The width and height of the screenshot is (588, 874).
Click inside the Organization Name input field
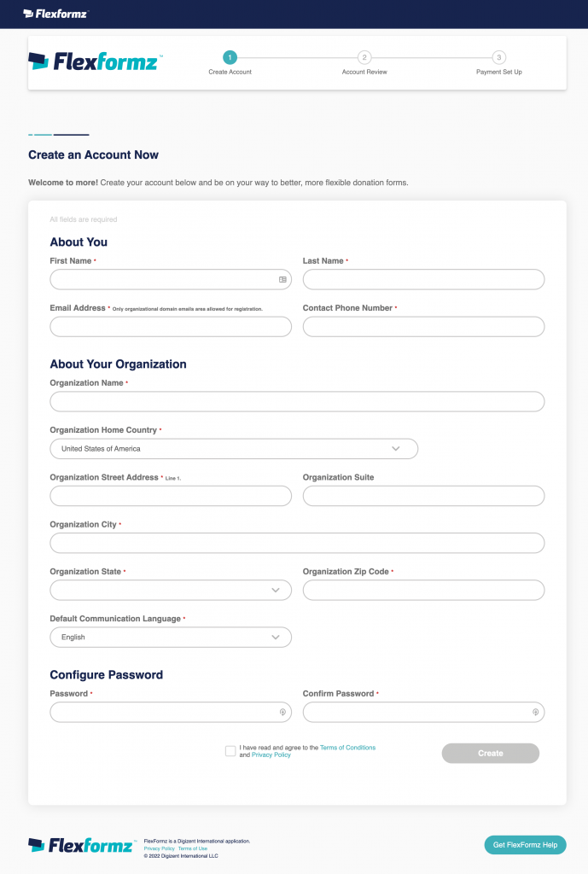pos(296,401)
